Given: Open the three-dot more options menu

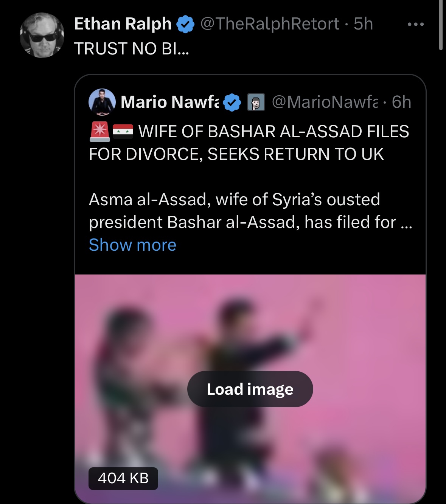Looking at the screenshot, I should pos(416,24).
